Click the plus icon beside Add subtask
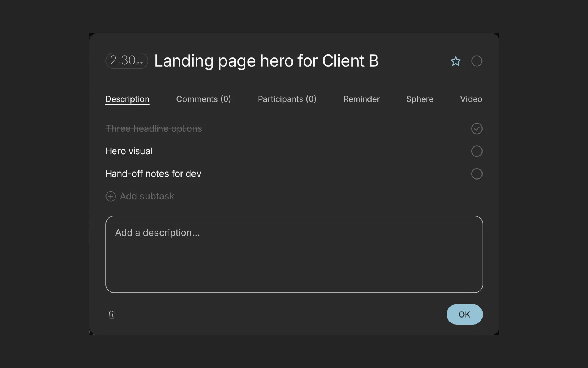Viewport: 588px width, 368px height. click(x=111, y=196)
